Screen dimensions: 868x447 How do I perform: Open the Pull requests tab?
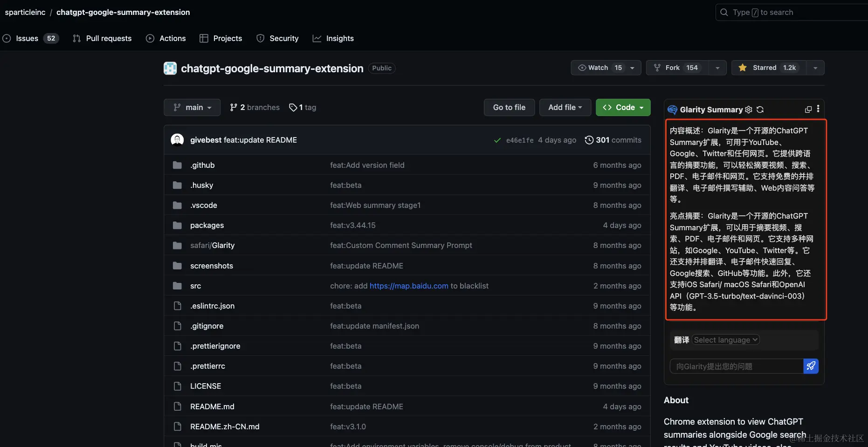click(102, 38)
